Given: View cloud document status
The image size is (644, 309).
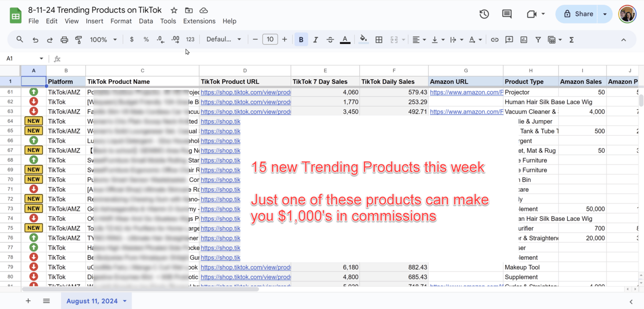Looking at the screenshot, I should tap(203, 10).
